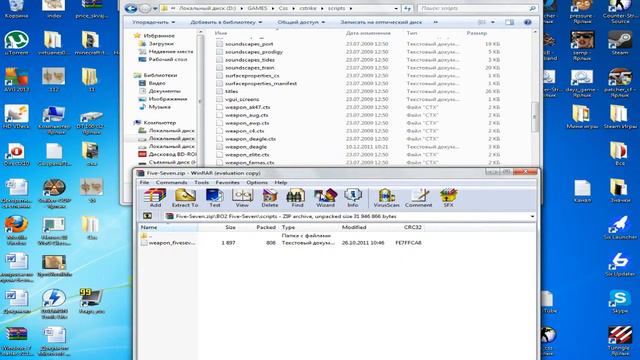Open the Explorer view options dropdown arrow

[x=493, y=22]
